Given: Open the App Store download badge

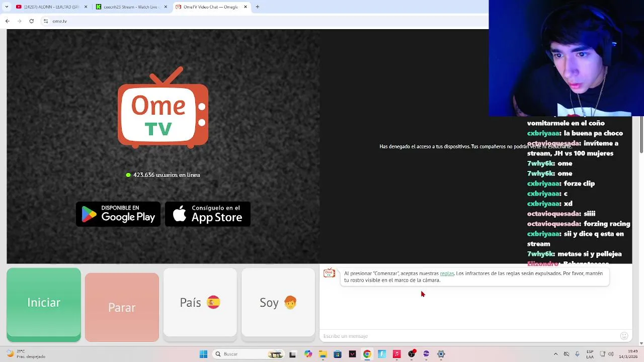Looking at the screenshot, I should [208, 214].
